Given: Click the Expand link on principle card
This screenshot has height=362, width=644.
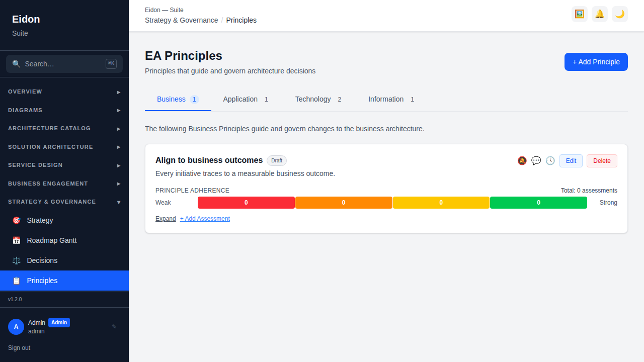Looking at the screenshot, I should tap(166, 219).
